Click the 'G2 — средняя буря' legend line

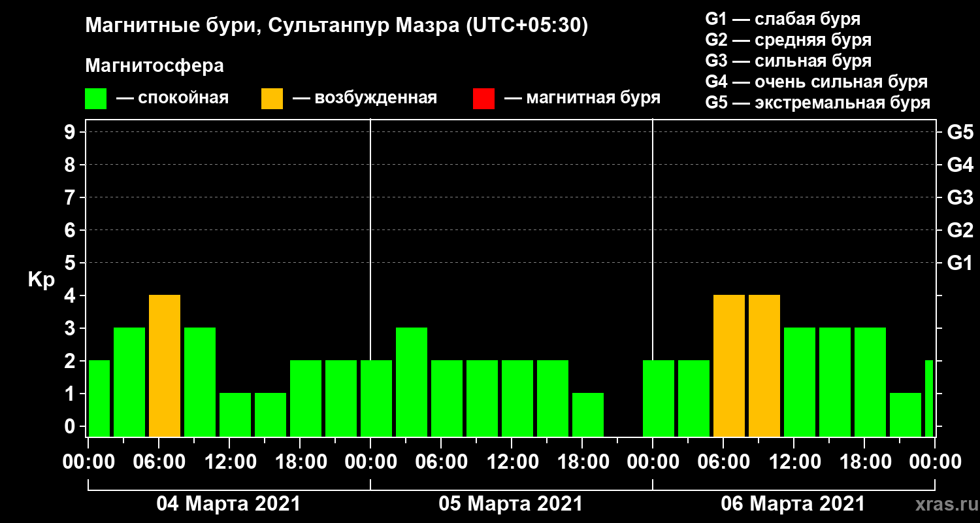point(789,40)
